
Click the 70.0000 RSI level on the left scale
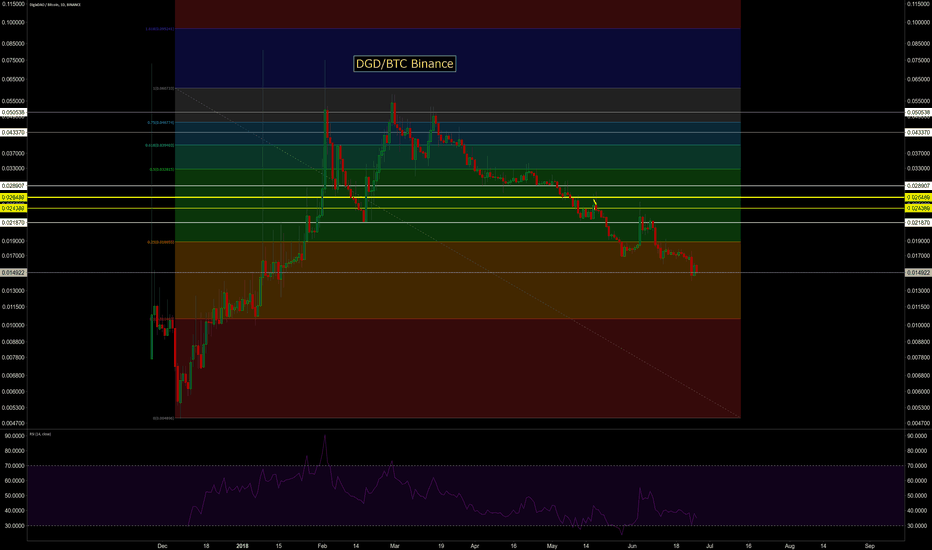14,466
